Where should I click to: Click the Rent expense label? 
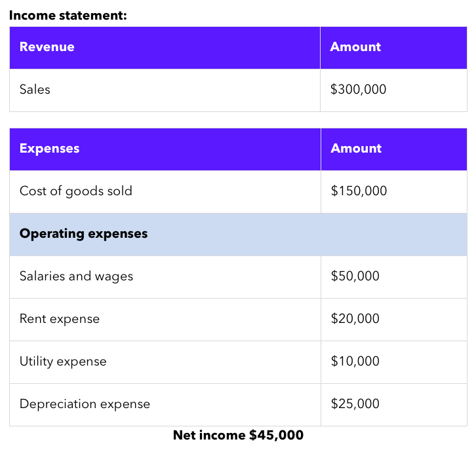[60, 319]
